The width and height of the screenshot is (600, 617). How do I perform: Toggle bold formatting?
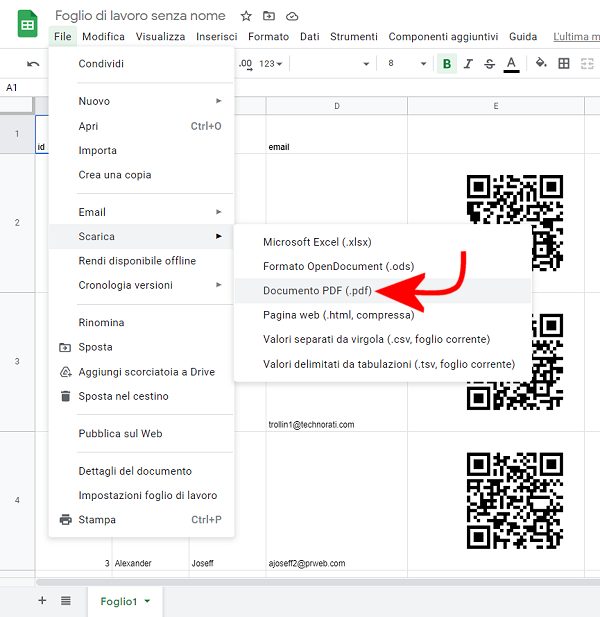pyautogui.click(x=447, y=63)
